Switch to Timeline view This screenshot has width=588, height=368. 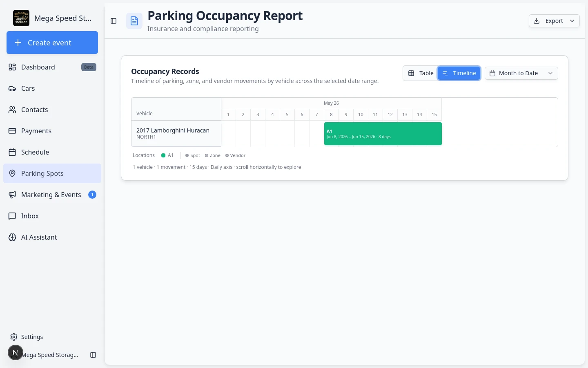(459, 73)
